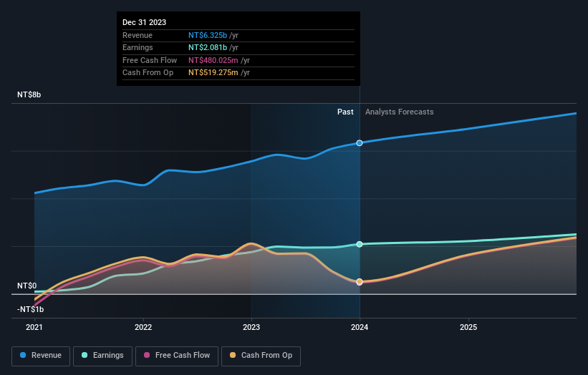This screenshot has width=588, height=375.
Task: Click the Free Cash Flow label in tooltip
Action: [150, 60]
